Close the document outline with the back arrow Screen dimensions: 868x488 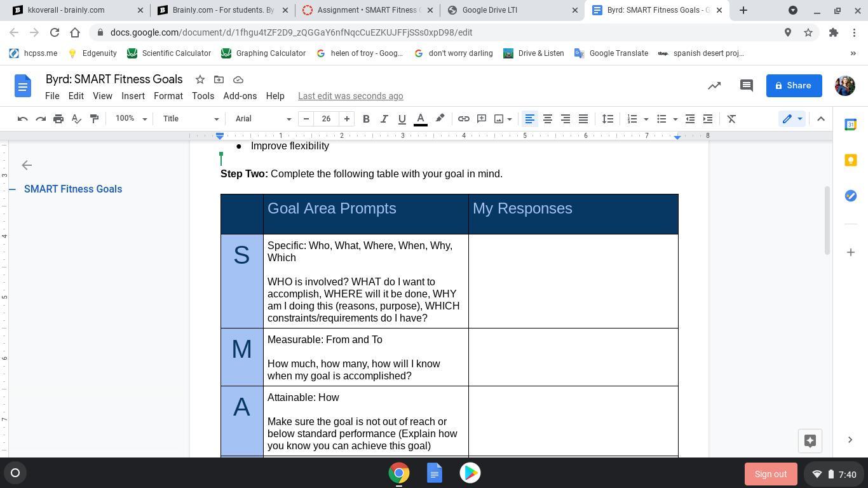(27, 165)
